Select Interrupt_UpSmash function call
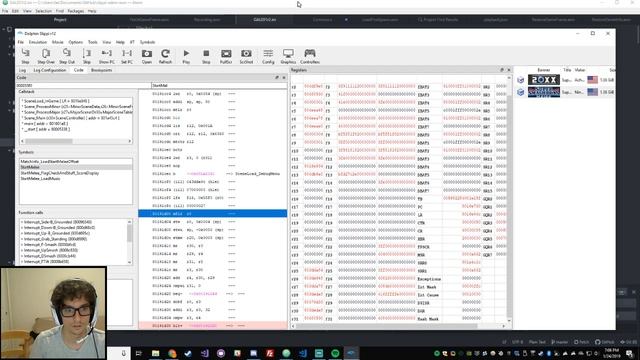The image size is (640, 360). [49, 250]
